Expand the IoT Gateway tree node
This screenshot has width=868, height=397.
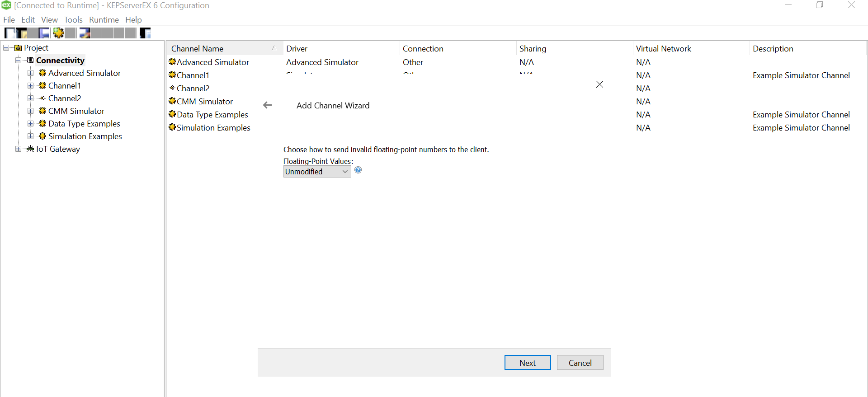coord(18,149)
